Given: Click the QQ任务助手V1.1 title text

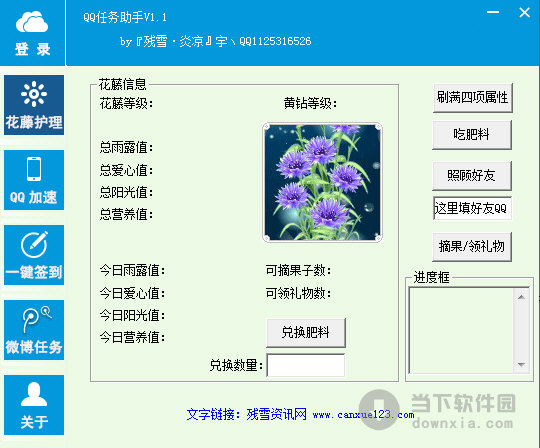Looking at the screenshot, I should (125, 17).
